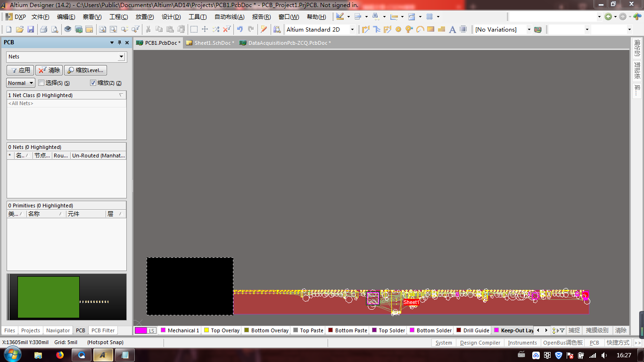Click the Print document icon

[43, 29]
